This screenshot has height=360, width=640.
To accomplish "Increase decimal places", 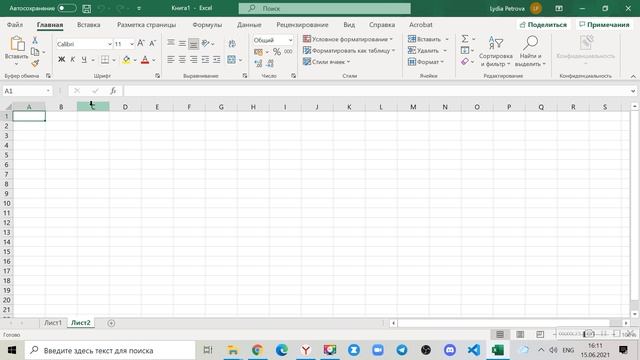I will point(258,63).
